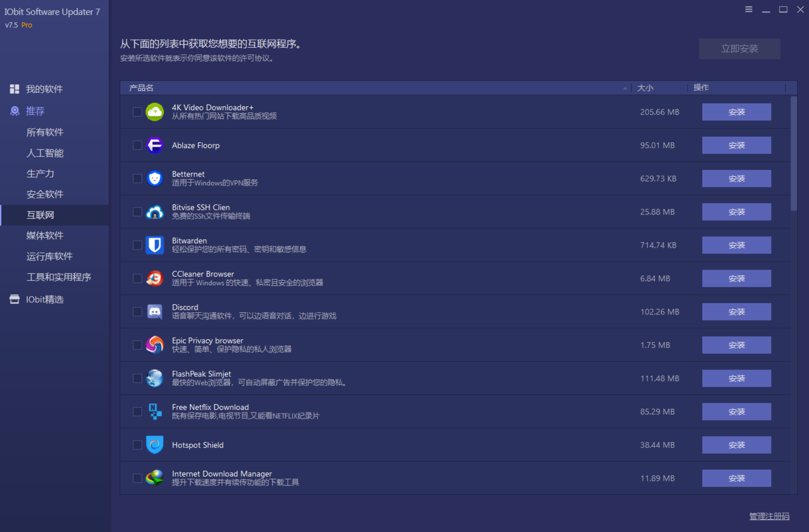Click the FlashPeak Slimjet globe icon

pos(155,378)
